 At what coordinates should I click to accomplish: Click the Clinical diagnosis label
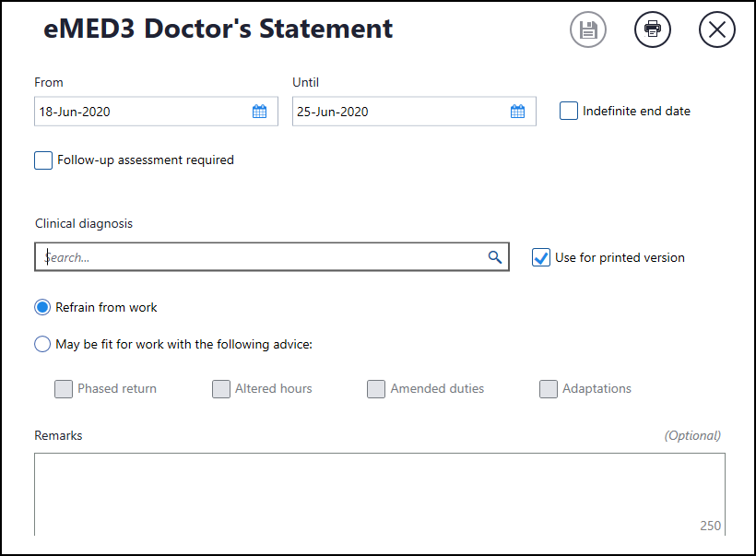[84, 223]
